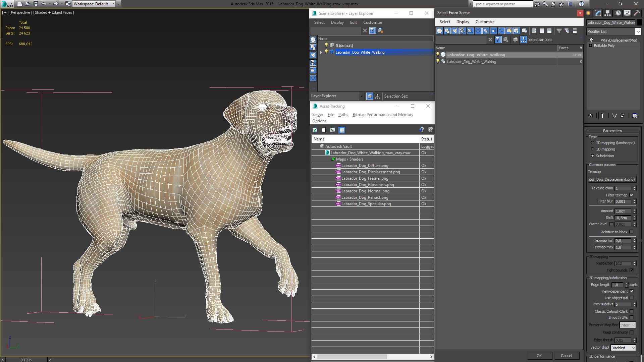This screenshot has width=644, height=362.
Task: Open the Customize menu in Scene Explorer
Action: tap(372, 22)
